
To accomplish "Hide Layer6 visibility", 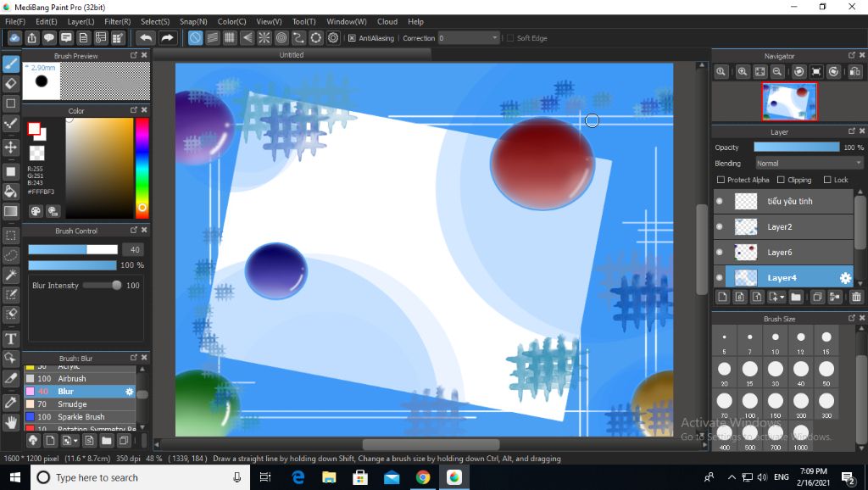I will point(719,252).
